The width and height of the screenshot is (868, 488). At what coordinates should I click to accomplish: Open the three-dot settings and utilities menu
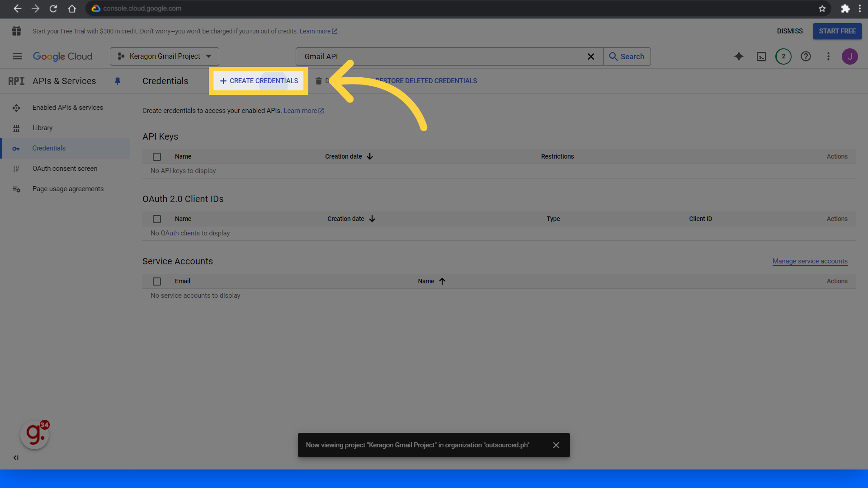[x=828, y=56]
